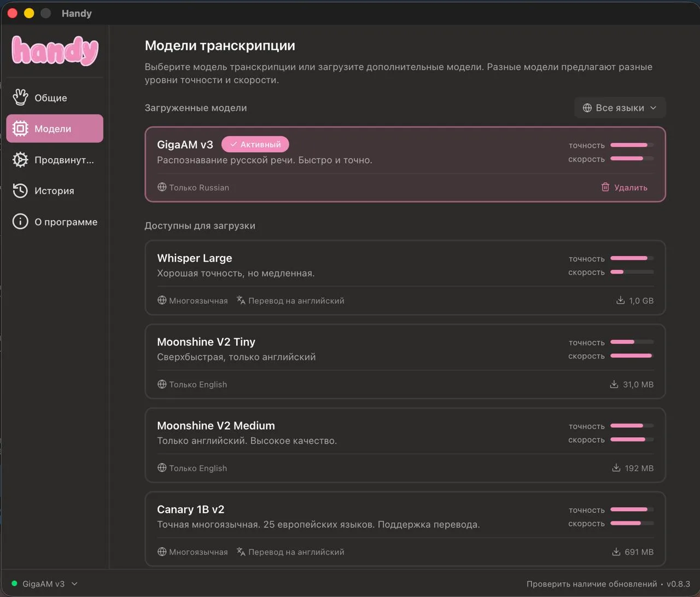Click the globe icon in Moonshine V2 Medium card
700x597 pixels.
162,468
